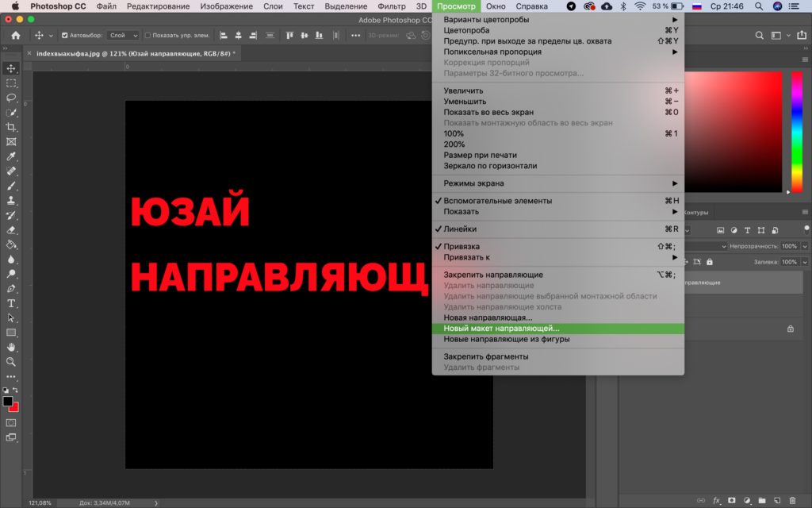The width and height of the screenshot is (812, 508).
Task: Select the Crop tool
Action: (11, 127)
